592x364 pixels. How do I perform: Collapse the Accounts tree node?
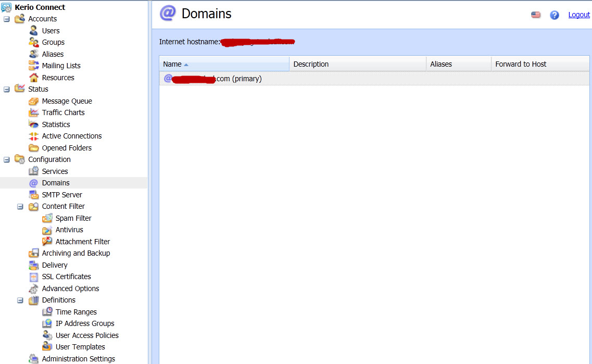pyautogui.click(x=6, y=19)
